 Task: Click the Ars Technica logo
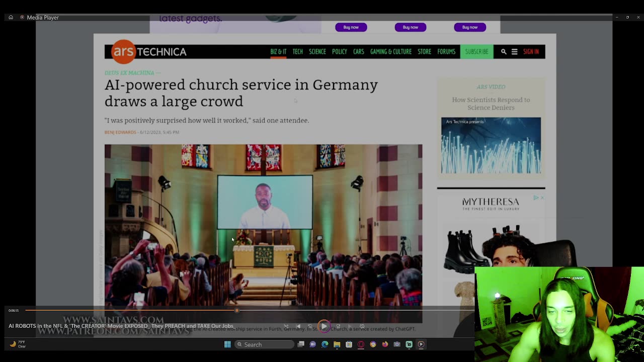point(149,51)
